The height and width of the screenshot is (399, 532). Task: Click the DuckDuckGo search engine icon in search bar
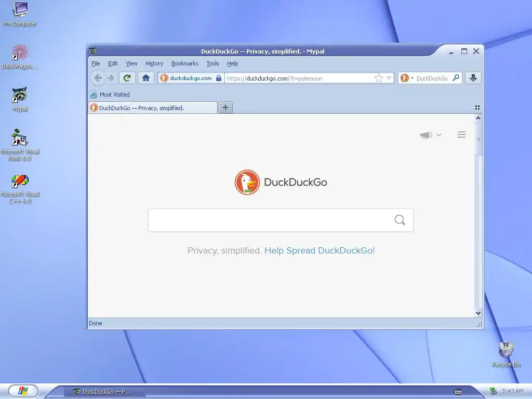point(404,78)
